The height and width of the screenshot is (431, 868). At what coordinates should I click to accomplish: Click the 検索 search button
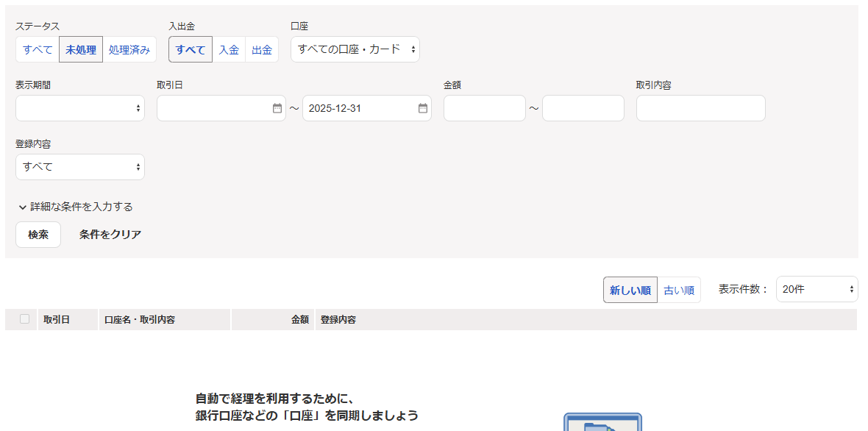[38, 235]
